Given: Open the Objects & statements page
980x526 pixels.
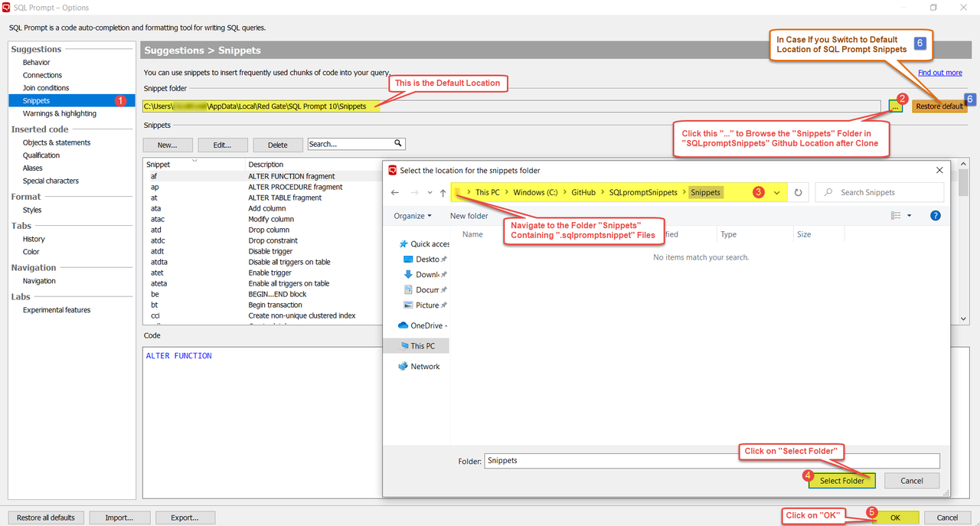Looking at the screenshot, I should click(57, 142).
